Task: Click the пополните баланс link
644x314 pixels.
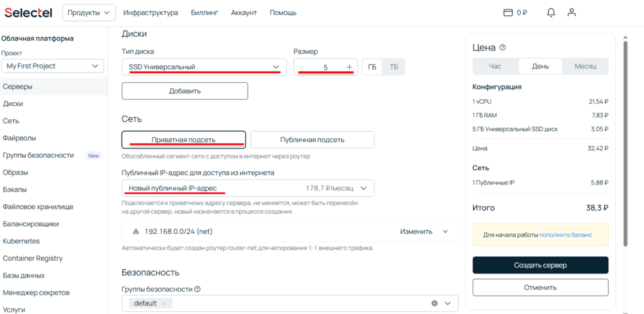Action: click(x=565, y=235)
